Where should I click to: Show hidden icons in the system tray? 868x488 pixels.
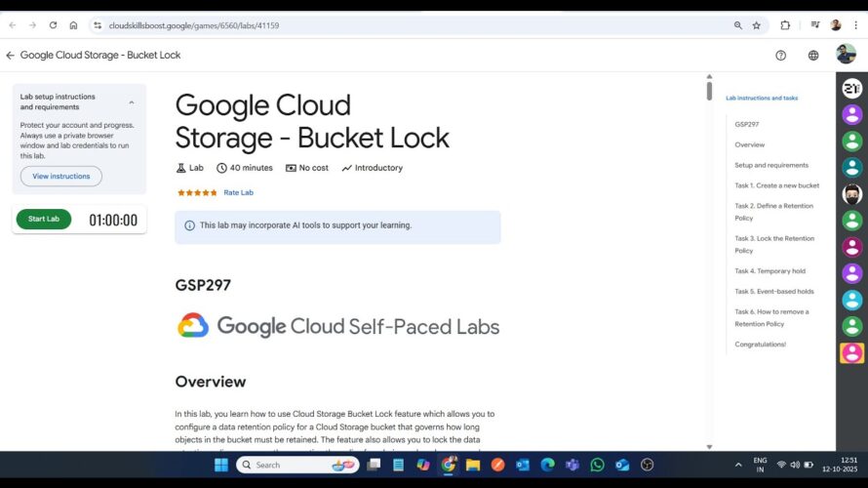pos(737,465)
